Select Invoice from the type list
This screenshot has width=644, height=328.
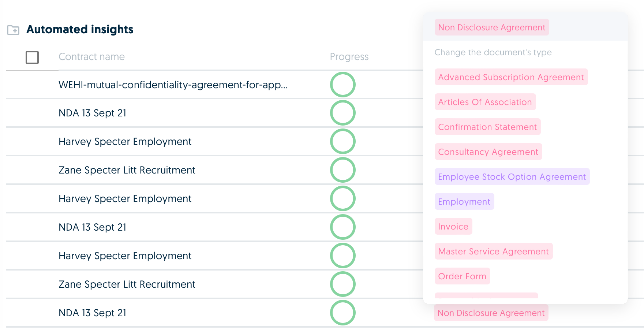(453, 227)
